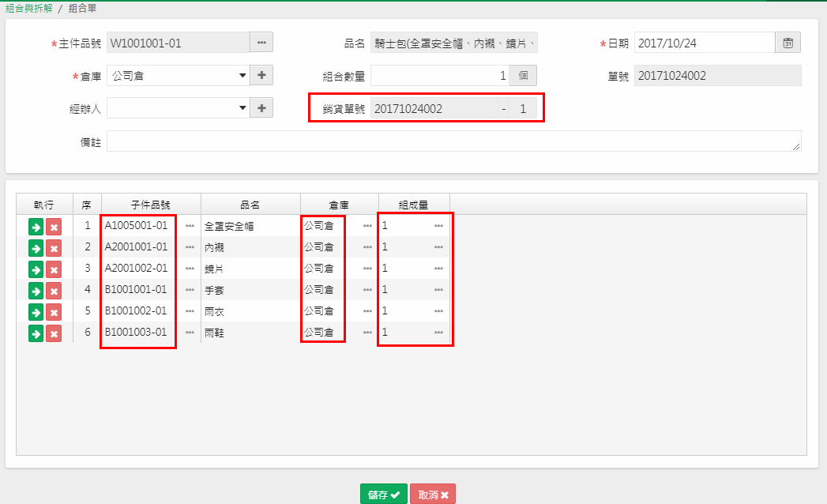Click the 組成量 column header
Viewport: 827px width, 504px height.
414,205
